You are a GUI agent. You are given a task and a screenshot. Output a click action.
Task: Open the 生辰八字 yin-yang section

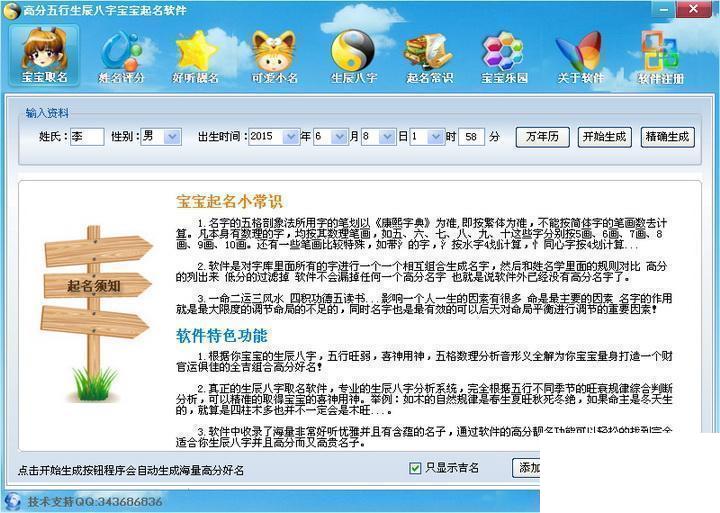tap(353, 58)
